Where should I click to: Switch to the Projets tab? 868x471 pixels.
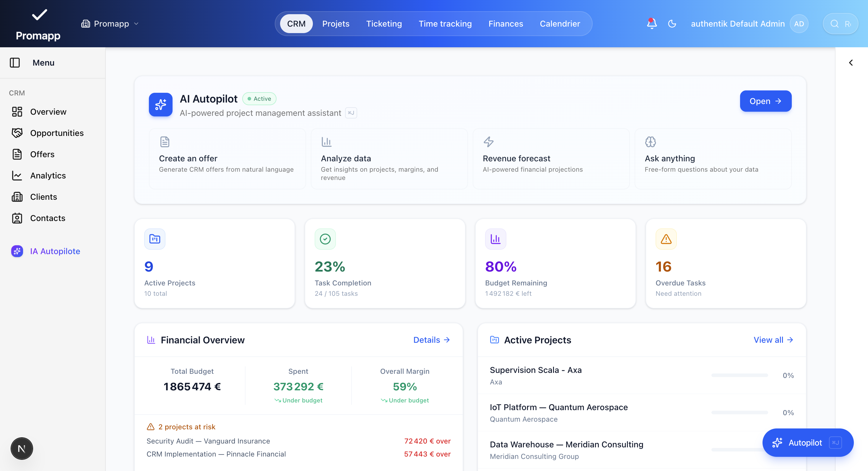(x=336, y=24)
